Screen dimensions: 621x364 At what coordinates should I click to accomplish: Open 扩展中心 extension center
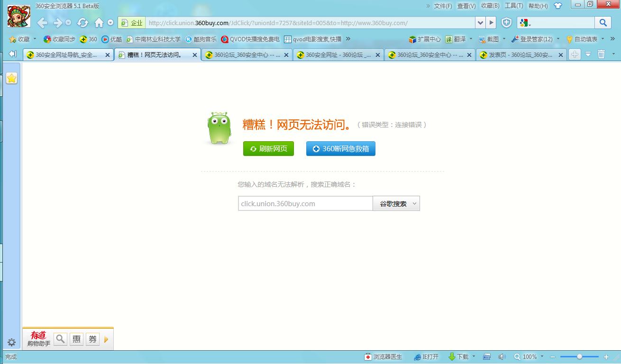click(x=425, y=39)
